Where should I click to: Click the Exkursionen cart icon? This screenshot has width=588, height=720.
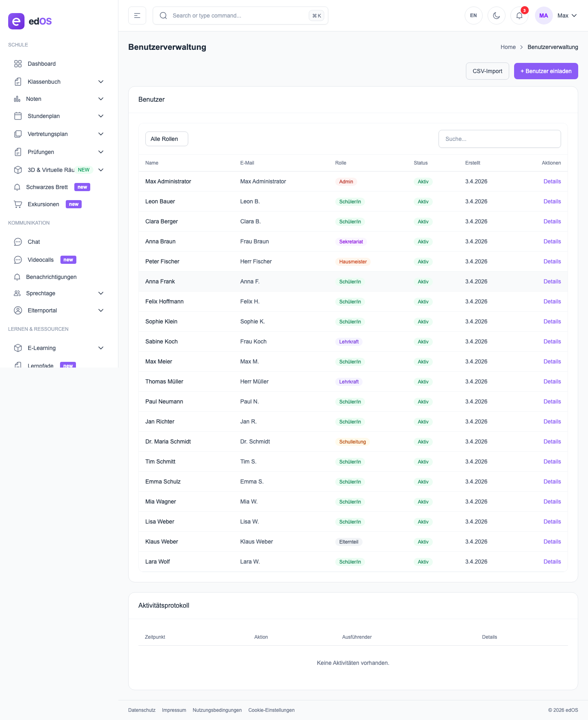click(x=18, y=204)
